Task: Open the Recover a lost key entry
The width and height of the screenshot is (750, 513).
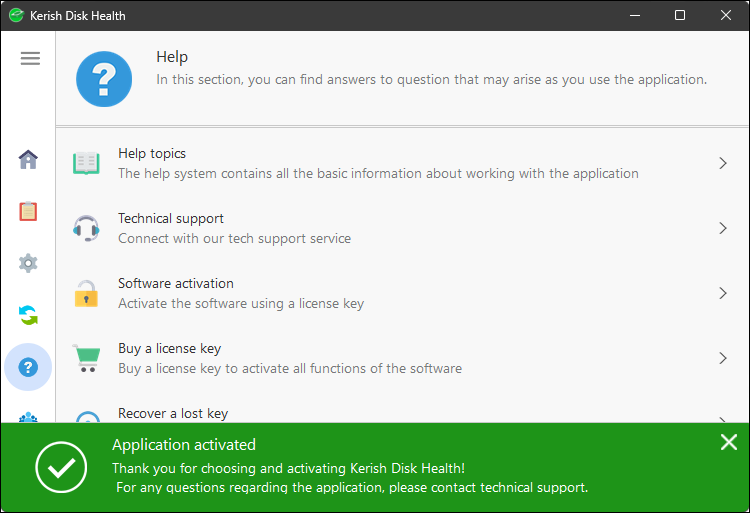Action: [x=173, y=413]
